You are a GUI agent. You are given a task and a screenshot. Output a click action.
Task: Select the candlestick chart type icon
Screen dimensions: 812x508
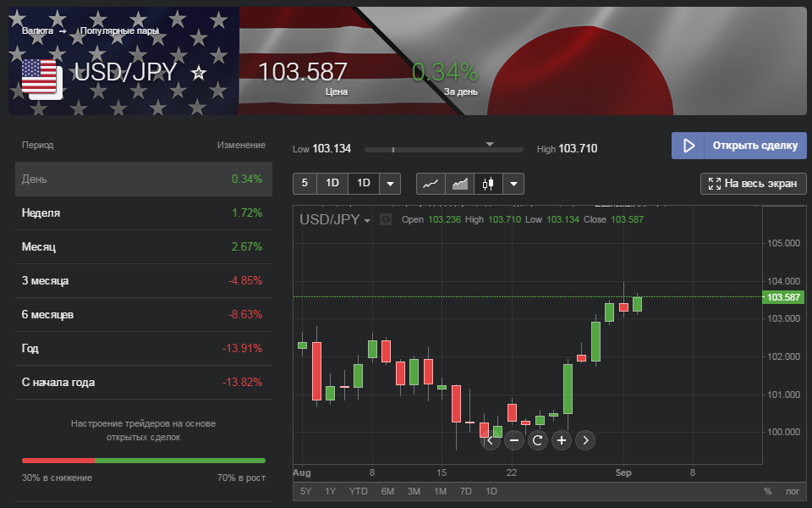pos(488,184)
